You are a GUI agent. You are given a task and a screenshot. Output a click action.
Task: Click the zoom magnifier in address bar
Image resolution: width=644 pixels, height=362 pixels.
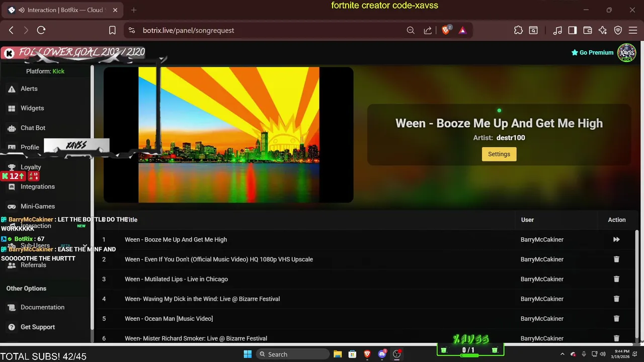pos(411,30)
